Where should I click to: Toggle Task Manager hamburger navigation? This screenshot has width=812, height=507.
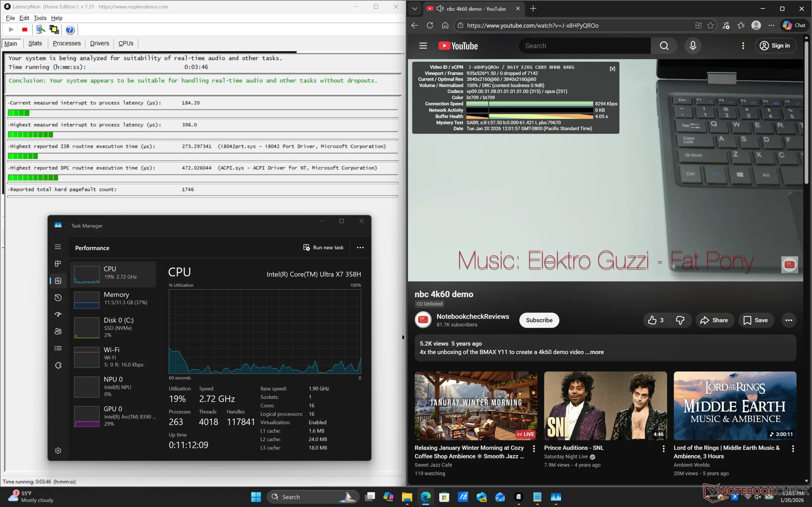point(58,247)
